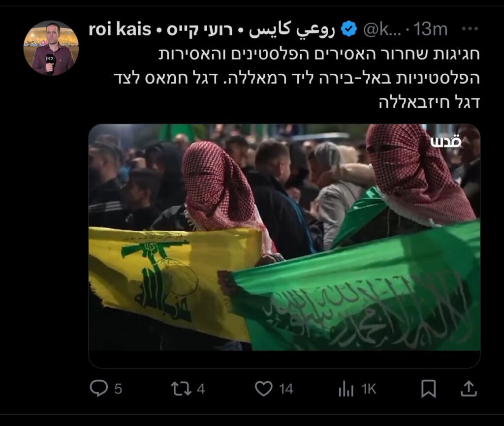Image resolution: width=504 pixels, height=426 pixels.
Task: Bookmark this tweet
Action: tap(429, 389)
